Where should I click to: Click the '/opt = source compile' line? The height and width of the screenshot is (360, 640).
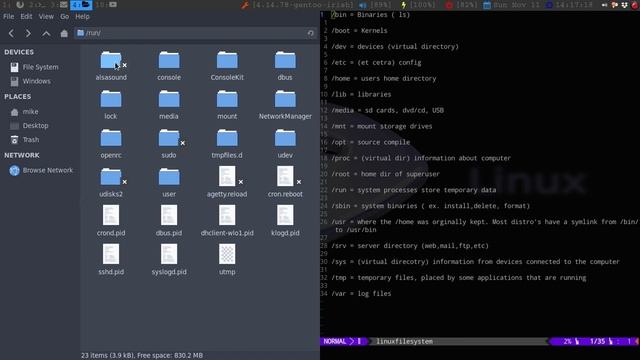(370, 142)
